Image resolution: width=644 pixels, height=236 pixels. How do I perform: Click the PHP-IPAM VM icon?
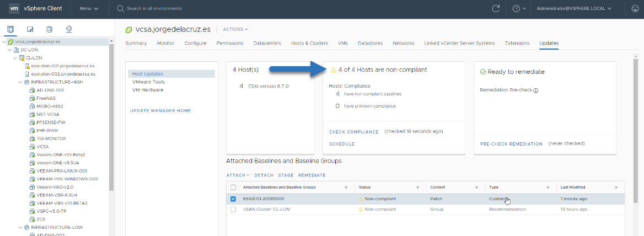click(32, 131)
